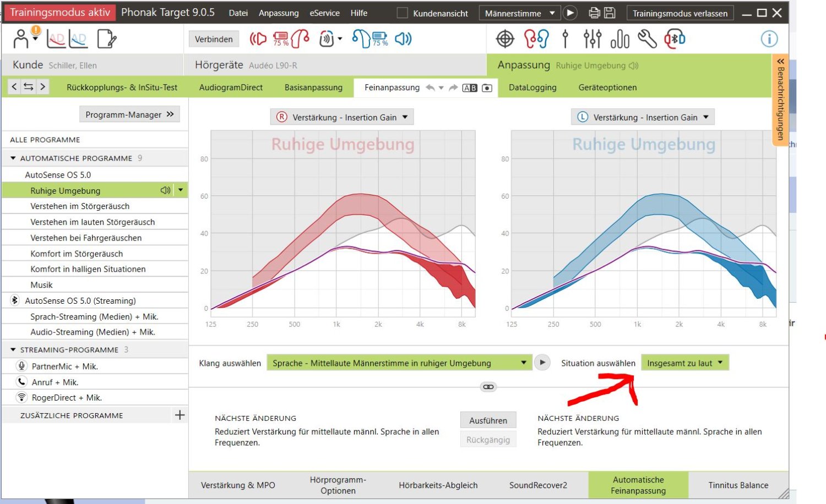Image resolution: width=826 pixels, height=504 pixels.
Task: Collapse the Automatische Programme section
Action: [x=13, y=158]
